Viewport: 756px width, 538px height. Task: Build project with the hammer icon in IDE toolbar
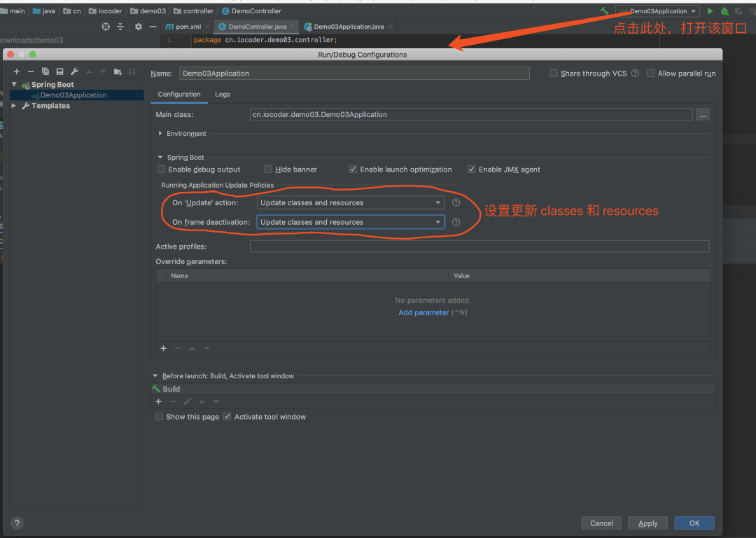click(x=604, y=11)
